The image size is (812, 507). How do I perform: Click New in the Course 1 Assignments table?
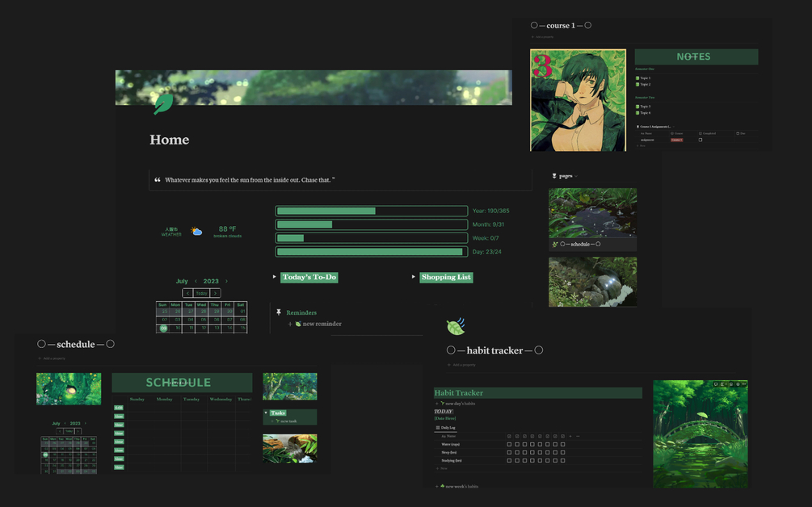tap(642, 146)
